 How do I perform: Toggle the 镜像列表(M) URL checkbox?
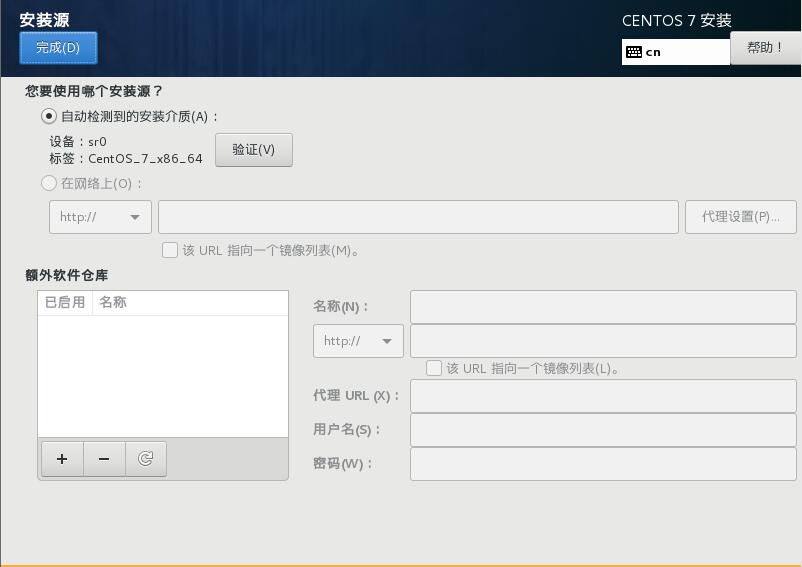170,251
